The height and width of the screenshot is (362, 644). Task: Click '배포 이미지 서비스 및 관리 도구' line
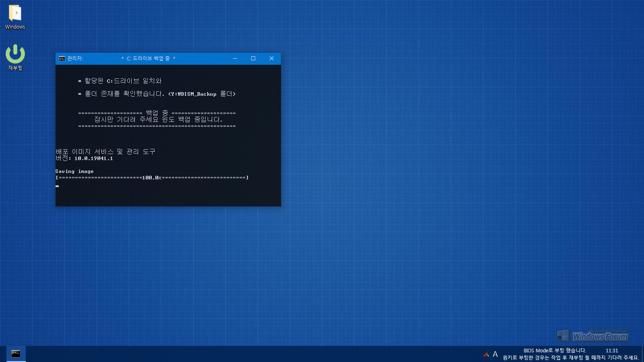tap(105, 152)
